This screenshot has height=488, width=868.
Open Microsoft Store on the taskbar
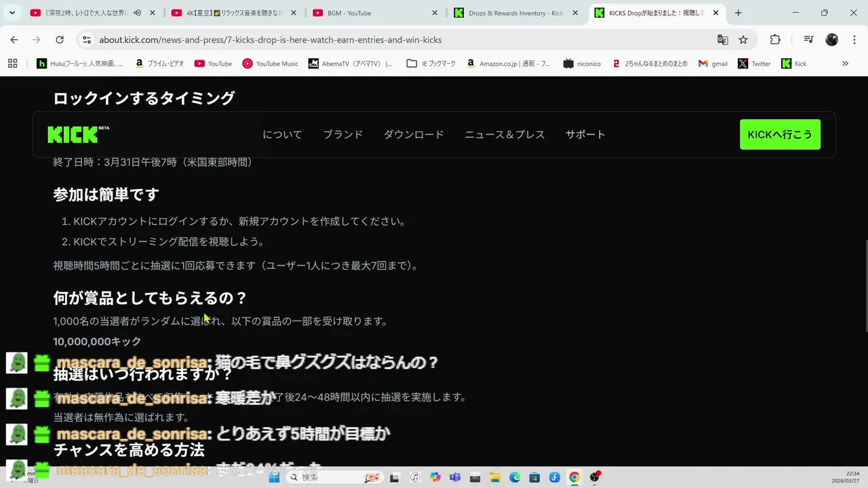coord(534,477)
